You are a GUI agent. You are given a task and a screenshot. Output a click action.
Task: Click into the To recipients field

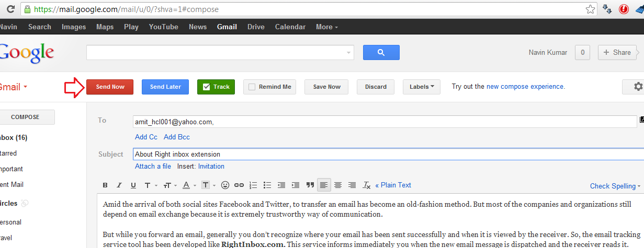385,122
